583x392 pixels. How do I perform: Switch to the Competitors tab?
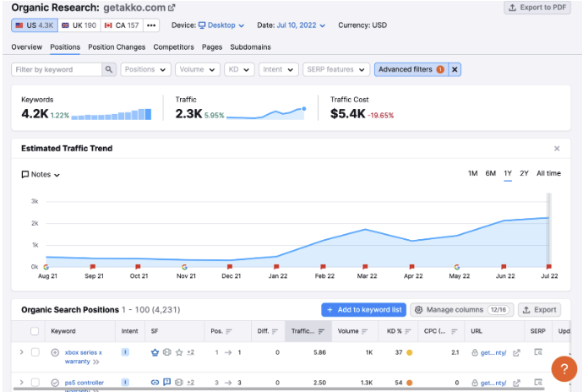click(173, 47)
